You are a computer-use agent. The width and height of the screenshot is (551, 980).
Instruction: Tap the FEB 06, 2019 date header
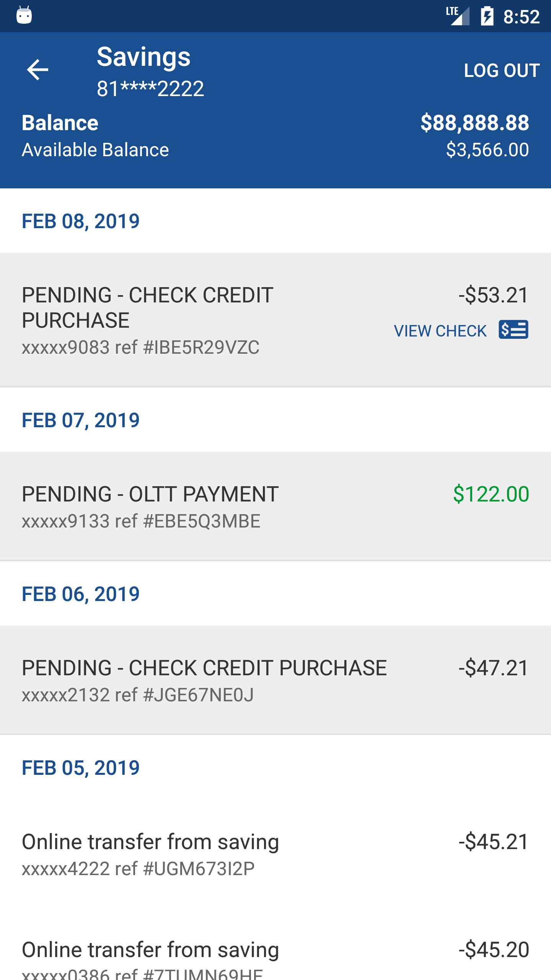(80, 594)
